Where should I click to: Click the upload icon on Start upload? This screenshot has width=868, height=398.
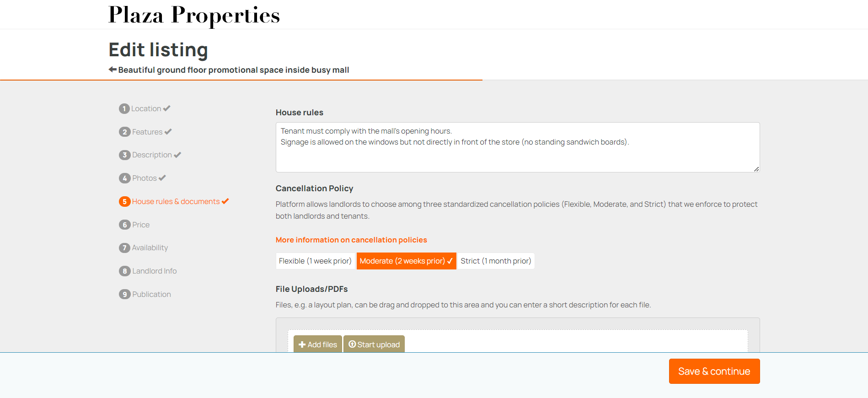352,344
